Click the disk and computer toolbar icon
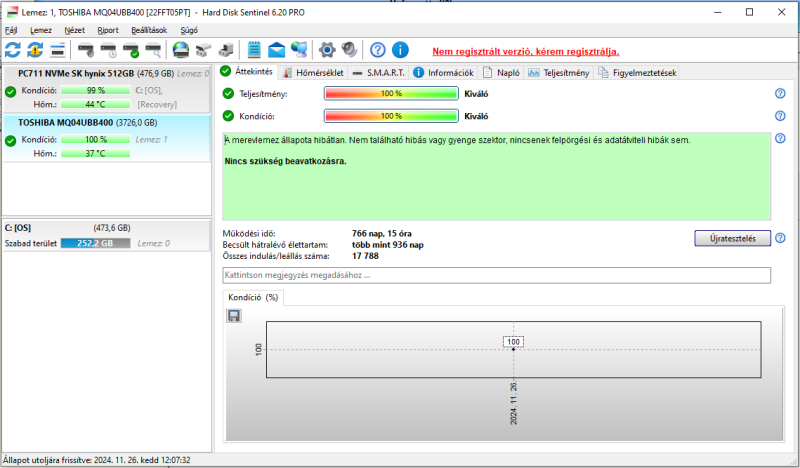Viewport: 800px width, 468px height. click(x=226, y=50)
